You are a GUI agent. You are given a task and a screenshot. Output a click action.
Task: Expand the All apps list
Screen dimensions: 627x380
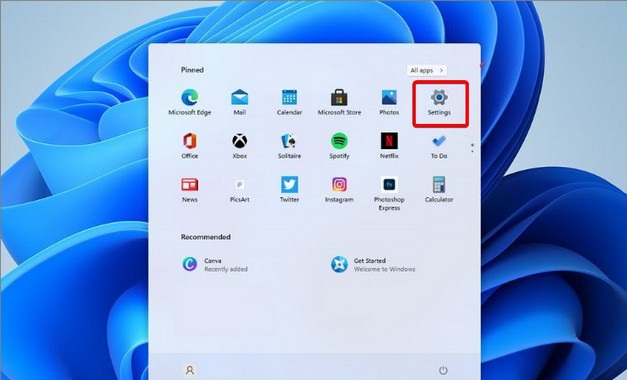(427, 70)
